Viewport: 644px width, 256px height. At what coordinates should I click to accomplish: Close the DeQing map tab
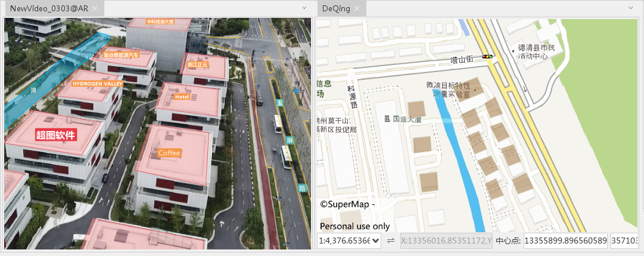(357, 8)
